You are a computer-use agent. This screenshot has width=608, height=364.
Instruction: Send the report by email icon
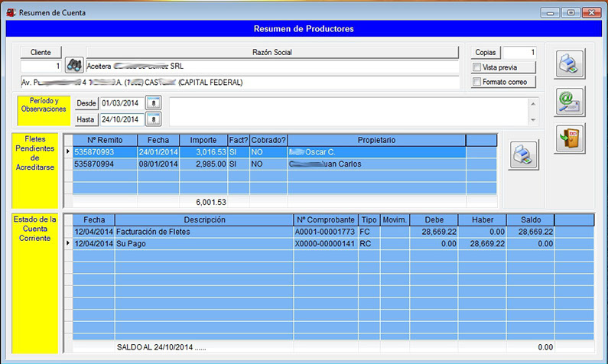pyautogui.click(x=570, y=101)
